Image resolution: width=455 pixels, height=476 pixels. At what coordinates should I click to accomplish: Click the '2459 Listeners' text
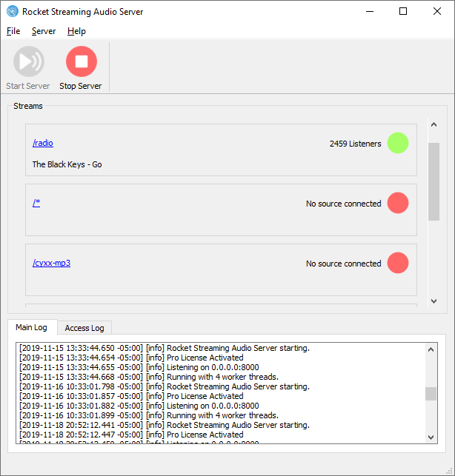tap(355, 144)
